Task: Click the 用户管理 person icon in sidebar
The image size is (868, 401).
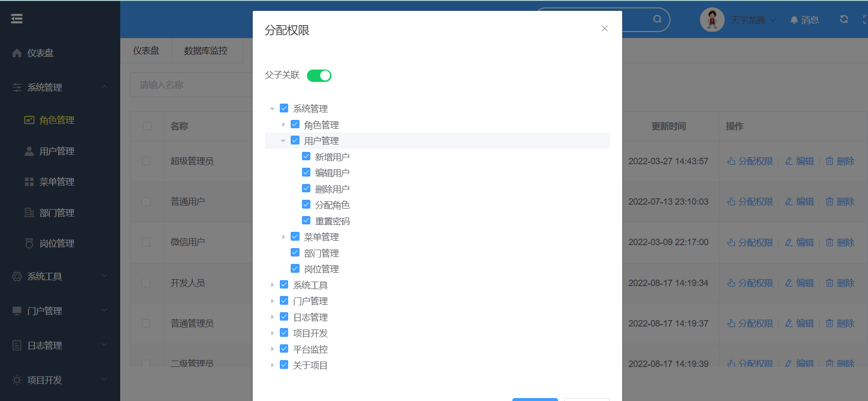Action: [x=29, y=151]
